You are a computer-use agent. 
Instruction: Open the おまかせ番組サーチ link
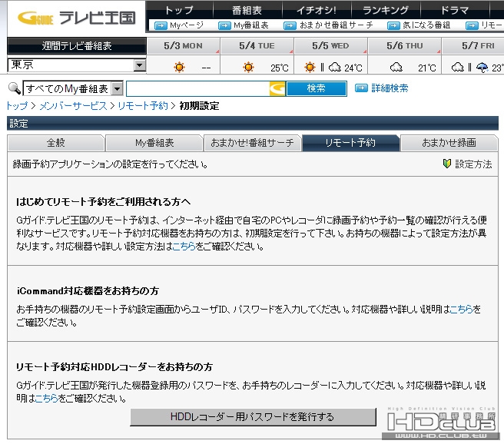pyautogui.click(x=337, y=25)
